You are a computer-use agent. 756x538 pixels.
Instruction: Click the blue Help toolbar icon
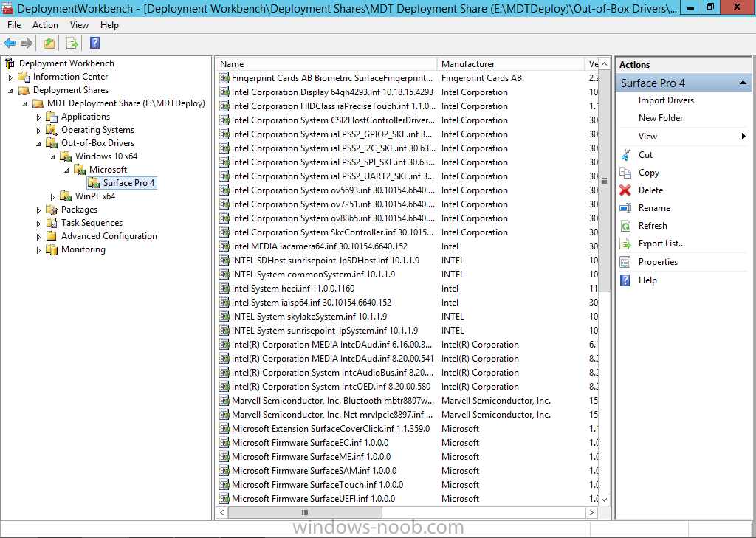point(95,44)
